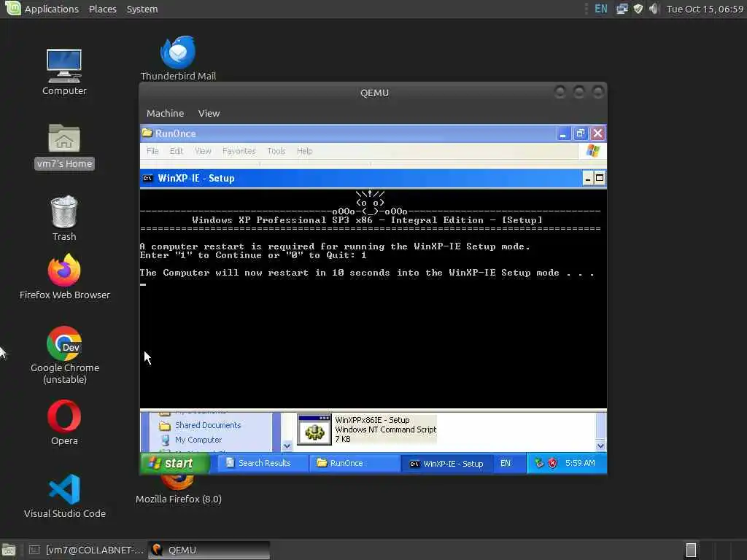The height and width of the screenshot is (560, 747).
Task: Launch Firefox Web Browser desktop icon
Action: (x=64, y=270)
